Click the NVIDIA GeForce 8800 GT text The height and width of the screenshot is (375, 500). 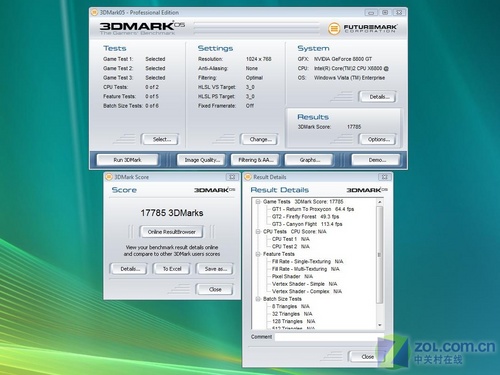[x=343, y=59]
